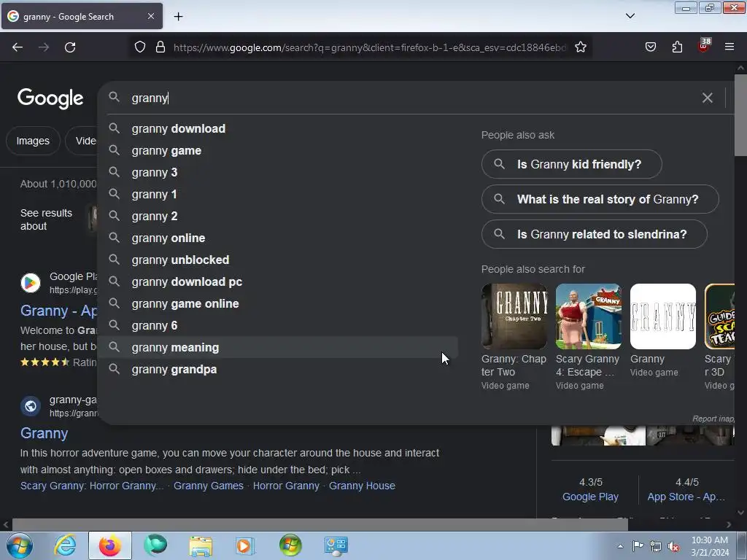The image size is (747, 560).
Task: Close the granny - Google Search tab
Action: [x=150, y=16]
